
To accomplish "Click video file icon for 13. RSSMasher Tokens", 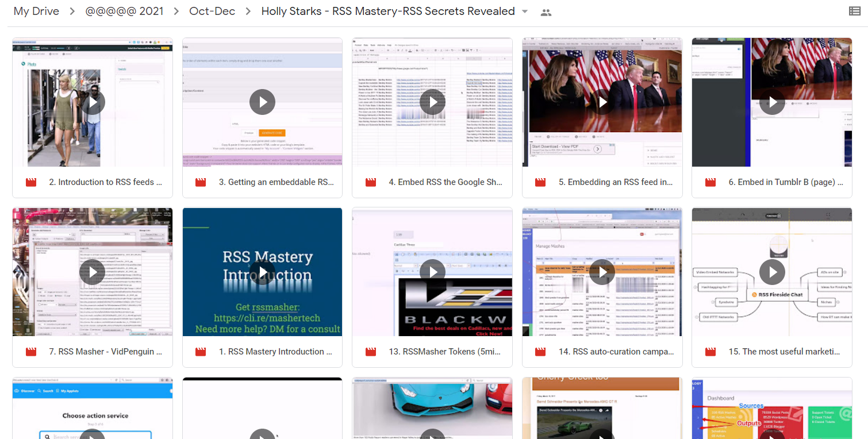I will pyautogui.click(x=371, y=352).
